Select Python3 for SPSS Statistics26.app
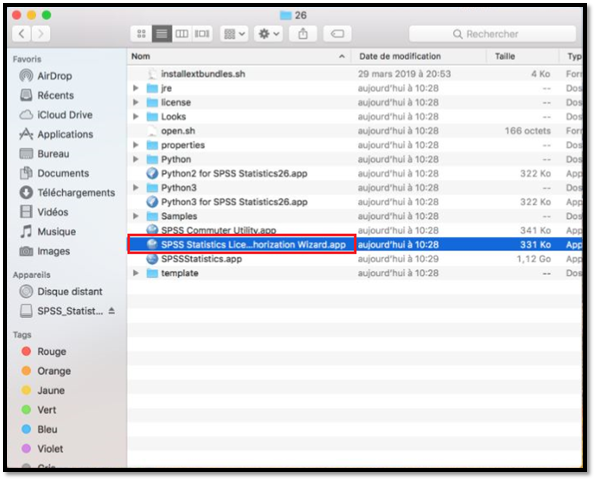Image resolution: width=596 pixels, height=481 pixels. [355, 202]
